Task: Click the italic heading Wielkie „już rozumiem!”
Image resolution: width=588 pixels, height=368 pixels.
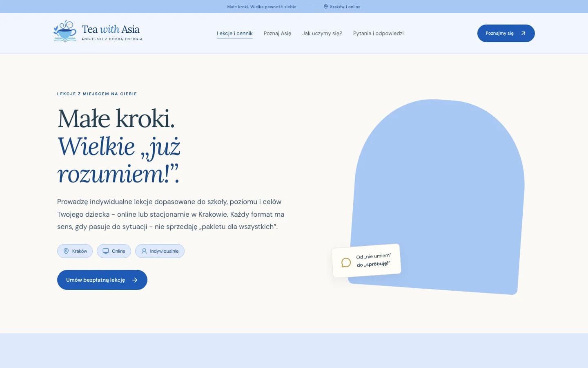Action: pyautogui.click(x=119, y=160)
